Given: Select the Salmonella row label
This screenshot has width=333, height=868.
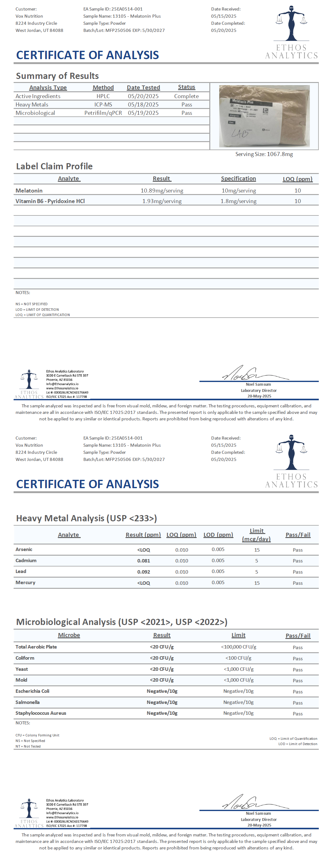Looking at the screenshot, I should click(28, 702).
